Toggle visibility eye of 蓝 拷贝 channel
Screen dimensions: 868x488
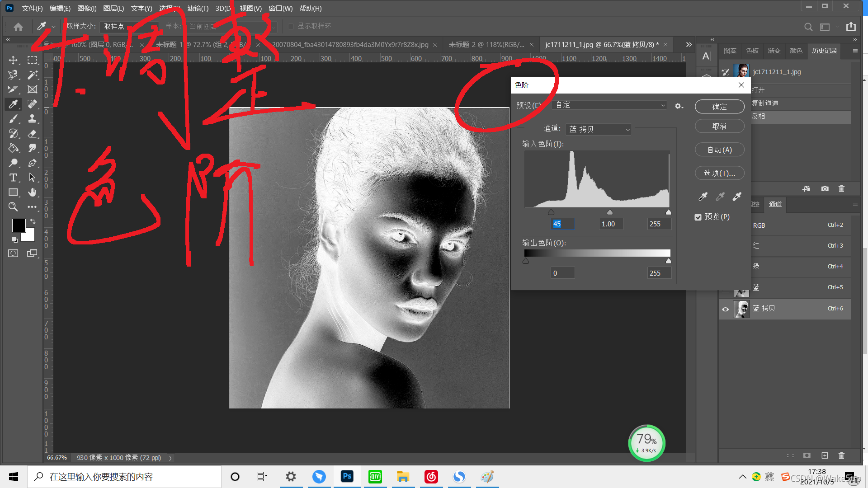pos(725,309)
